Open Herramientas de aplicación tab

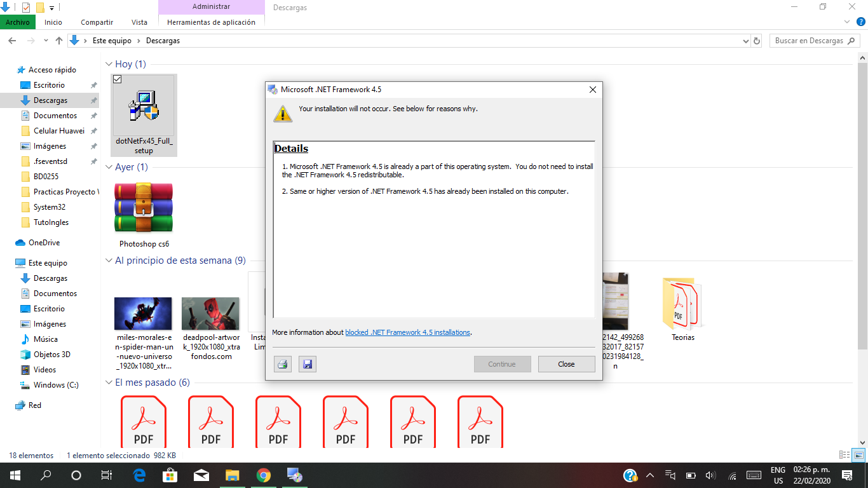click(x=211, y=22)
